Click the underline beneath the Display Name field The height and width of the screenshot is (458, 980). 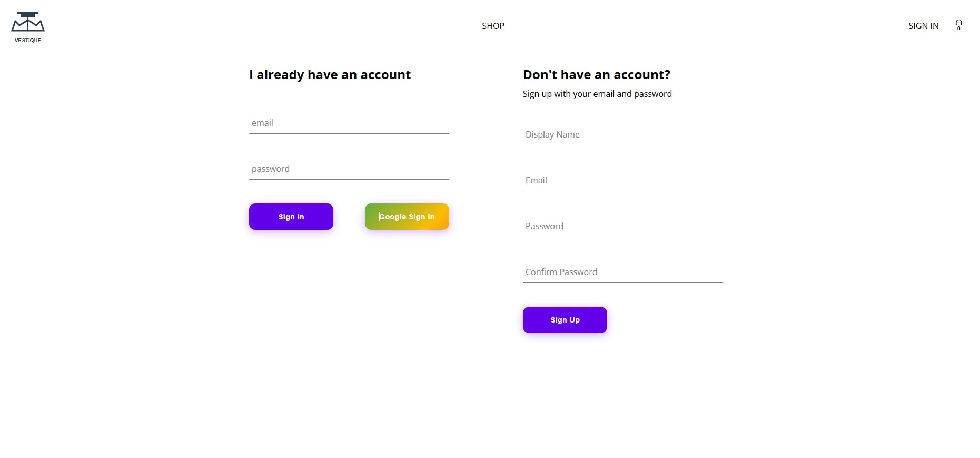point(622,145)
